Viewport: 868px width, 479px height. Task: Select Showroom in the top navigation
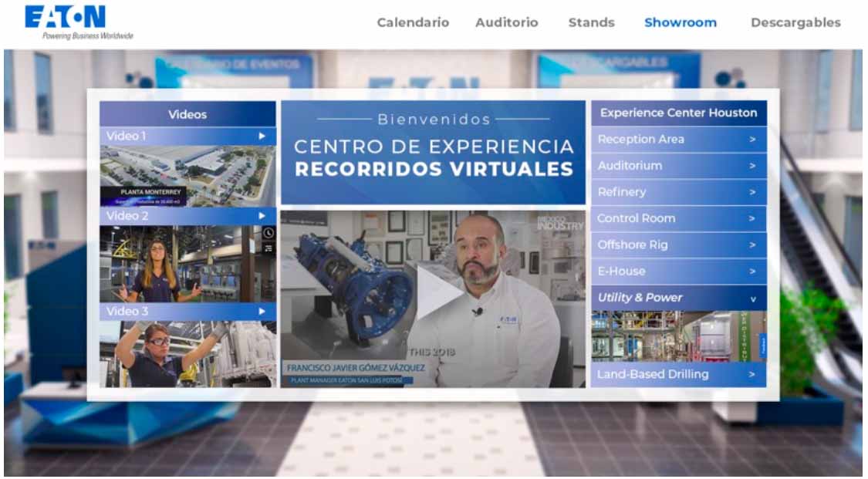tap(680, 22)
